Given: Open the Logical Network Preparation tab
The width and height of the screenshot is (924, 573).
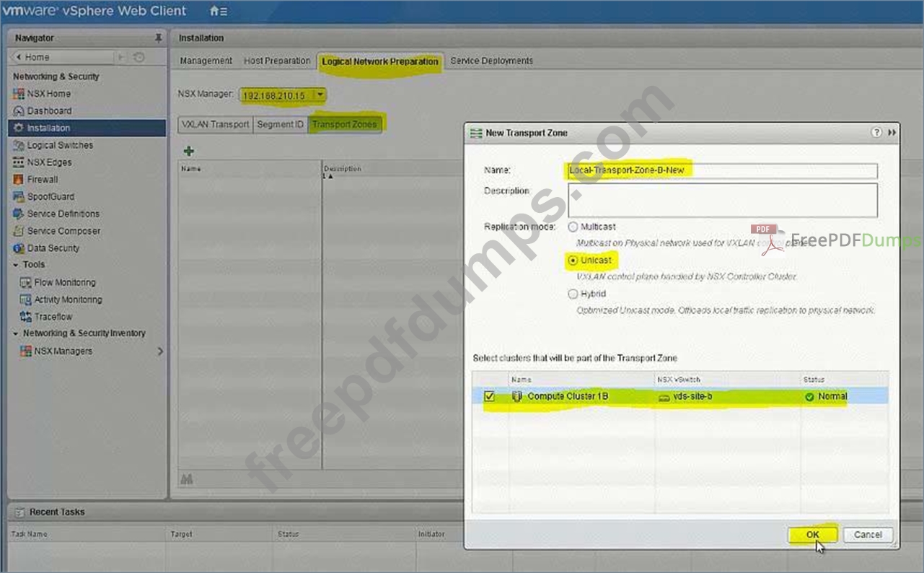Looking at the screenshot, I should [380, 61].
